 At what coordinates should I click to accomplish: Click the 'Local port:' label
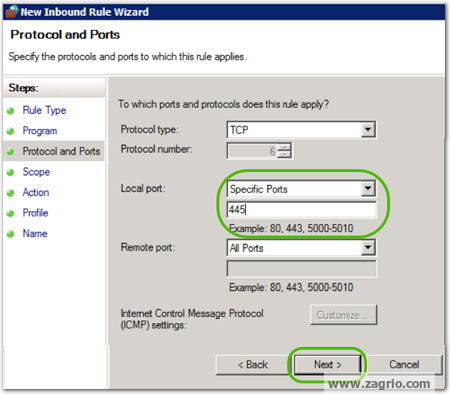point(143,189)
